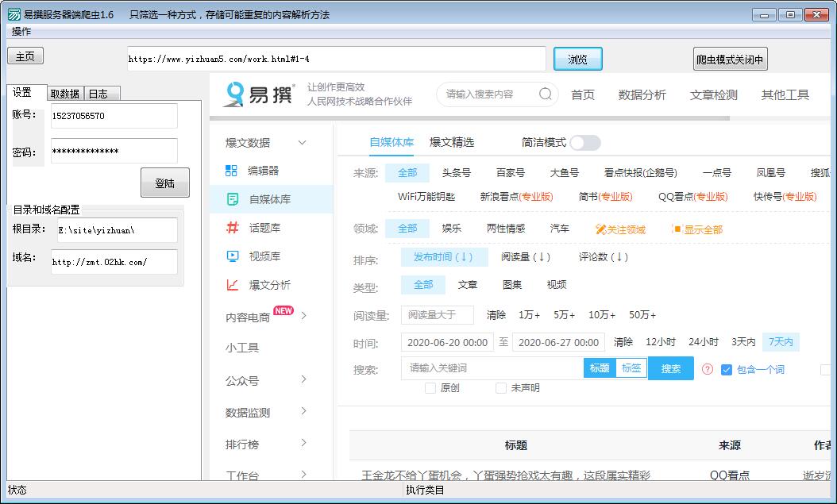The image size is (837, 504).
Task: Sort by 发布时间 descending
Action: (444, 256)
